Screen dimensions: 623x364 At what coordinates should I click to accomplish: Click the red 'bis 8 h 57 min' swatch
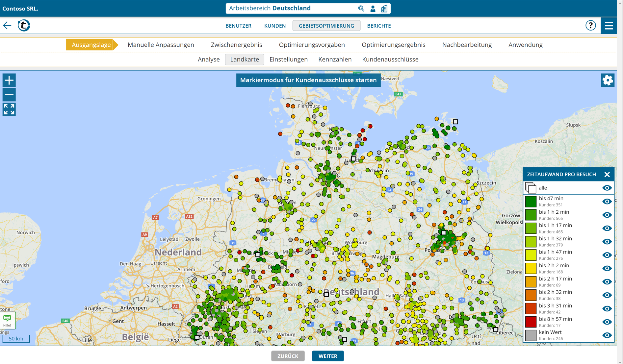tap(531, 322)
